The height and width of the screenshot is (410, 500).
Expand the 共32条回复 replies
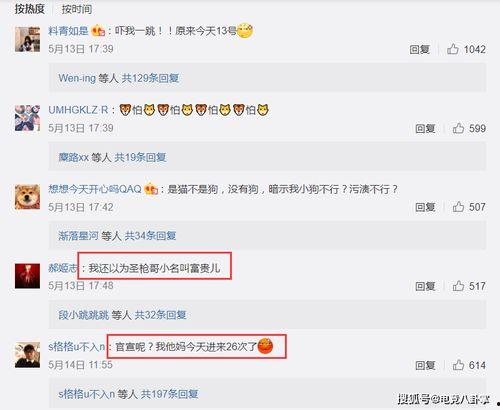[x=160, y=315]
